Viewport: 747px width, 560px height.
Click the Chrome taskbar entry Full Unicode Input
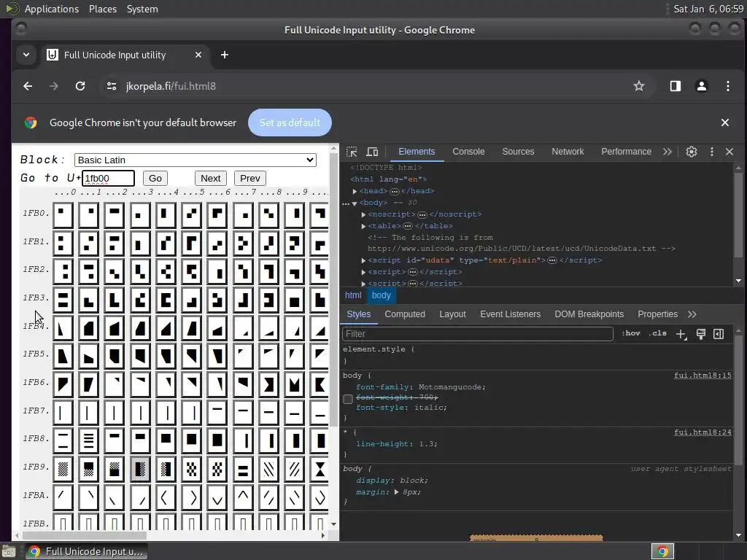86,551
